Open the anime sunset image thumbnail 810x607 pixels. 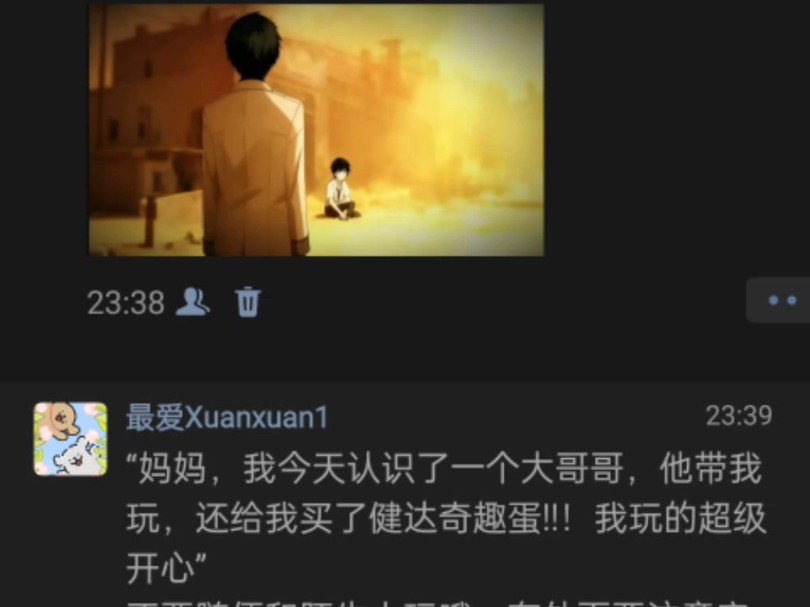tap(316, 130)
